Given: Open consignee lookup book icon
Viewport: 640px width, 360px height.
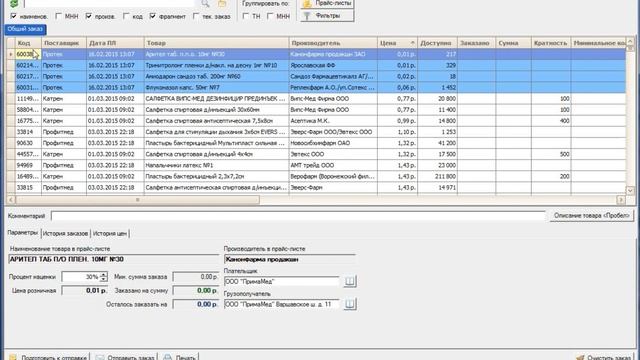Looking at the screenshot, I should pos(349,304).
